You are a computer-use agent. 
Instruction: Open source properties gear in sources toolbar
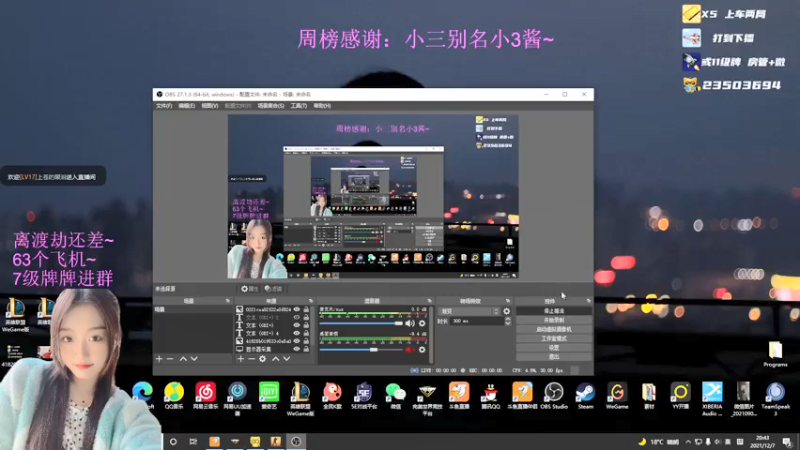[263, 359]
